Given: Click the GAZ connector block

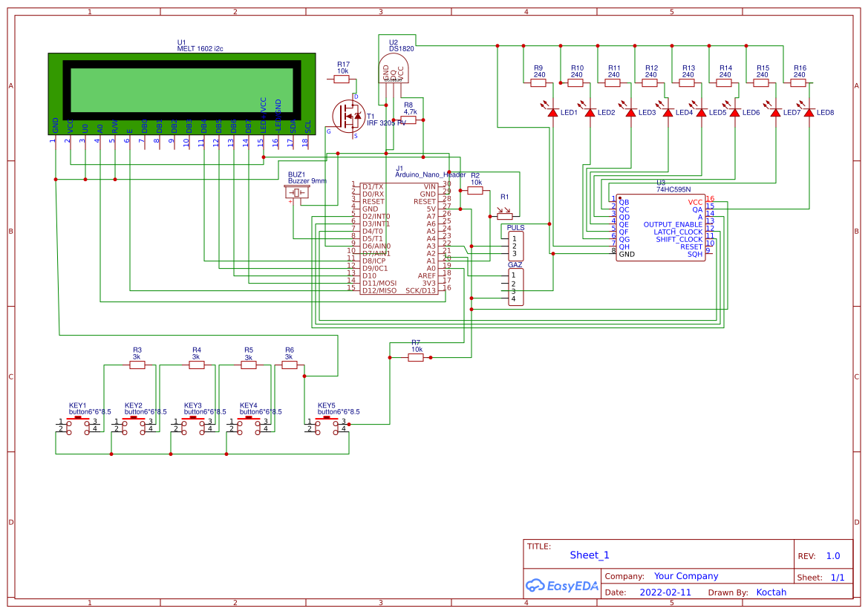Looking at the screenshot, I should coord(515,287).
